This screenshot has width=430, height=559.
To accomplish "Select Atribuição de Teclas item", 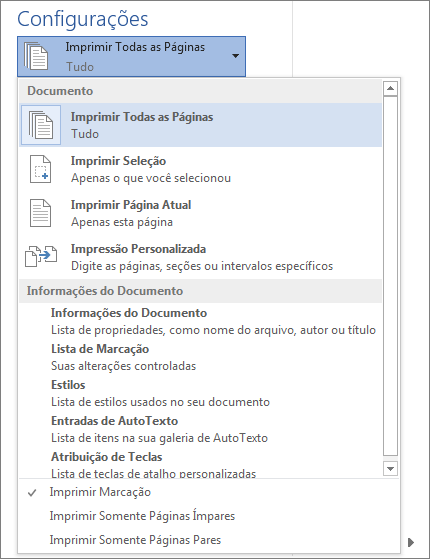I will coord(200,463).
